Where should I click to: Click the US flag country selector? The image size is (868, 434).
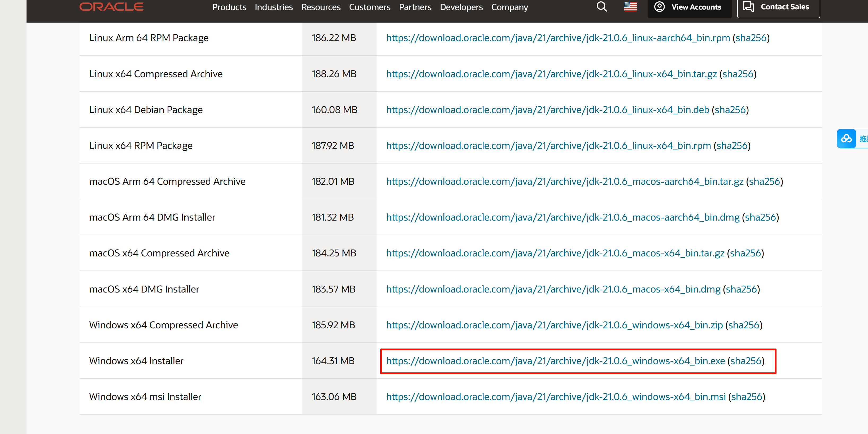point(630,7)
